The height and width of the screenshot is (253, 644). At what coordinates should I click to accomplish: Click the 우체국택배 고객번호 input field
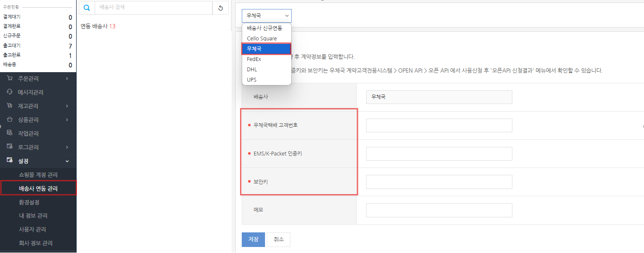(439, 125)
